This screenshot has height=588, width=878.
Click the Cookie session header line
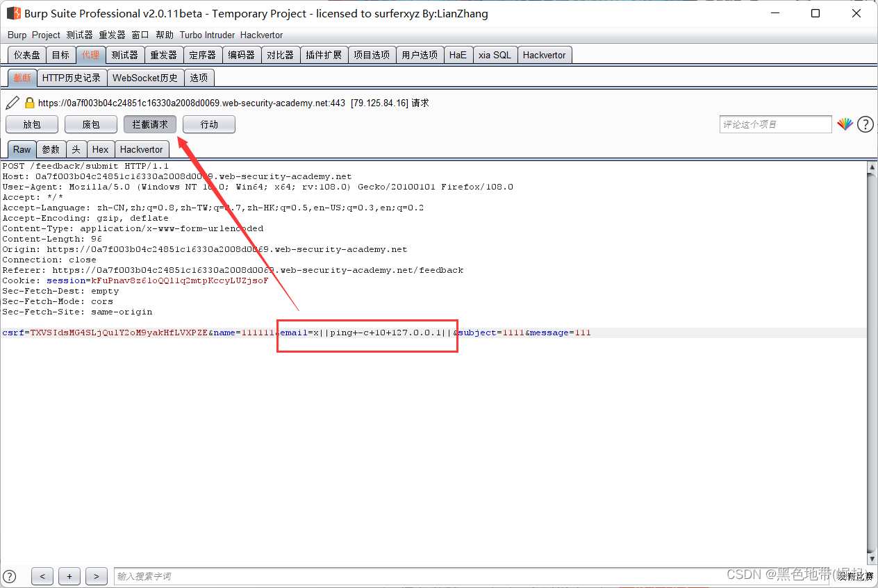(135, 280)
